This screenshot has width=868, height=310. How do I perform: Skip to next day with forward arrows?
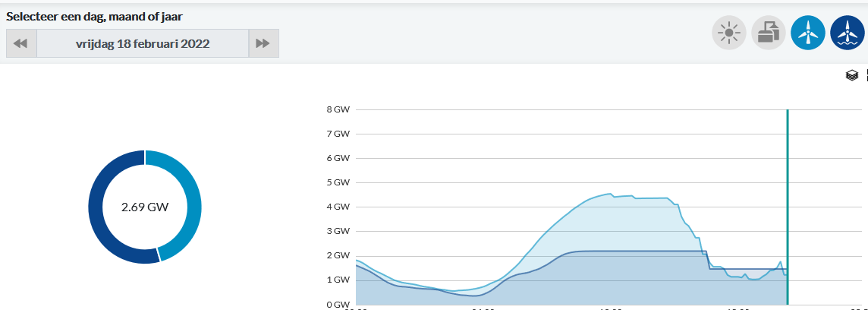point(263,43)
